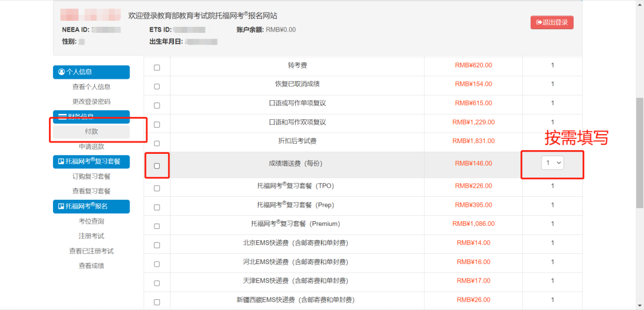Open 查看成绩 link
The image size is (644, 310).
coord(91,266)
